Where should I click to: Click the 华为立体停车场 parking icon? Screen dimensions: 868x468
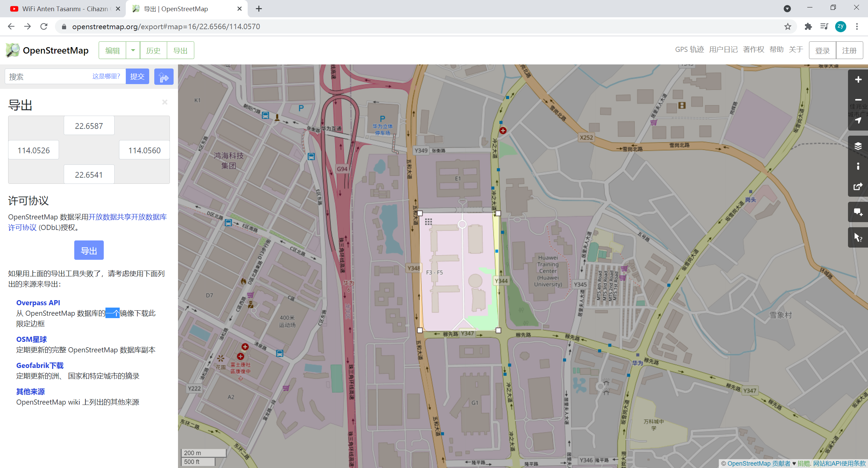[382, 119]
